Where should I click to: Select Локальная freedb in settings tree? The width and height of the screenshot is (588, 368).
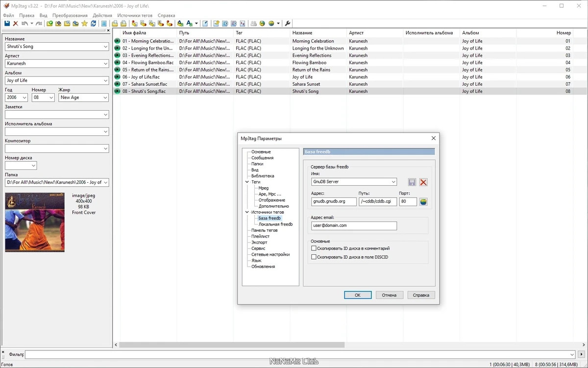coord(275,224)
